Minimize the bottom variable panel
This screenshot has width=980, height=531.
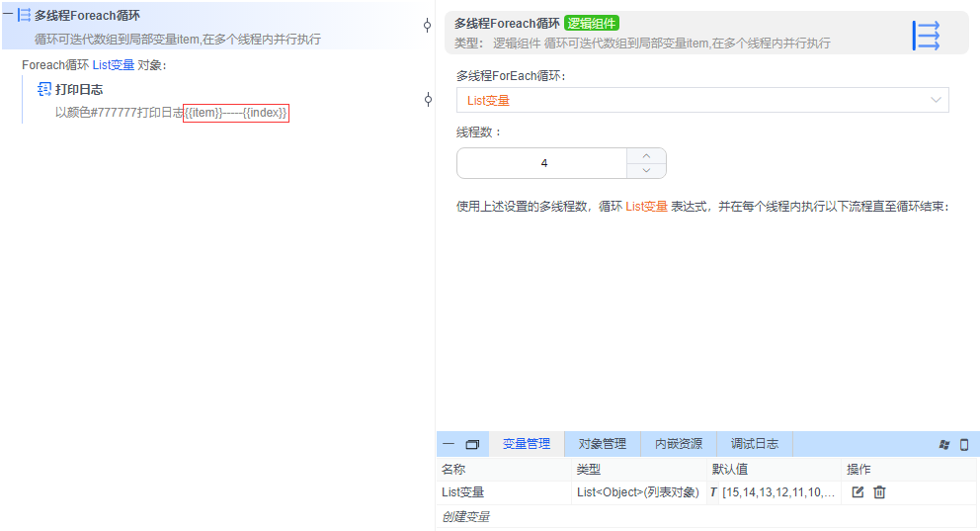(449, 444)
